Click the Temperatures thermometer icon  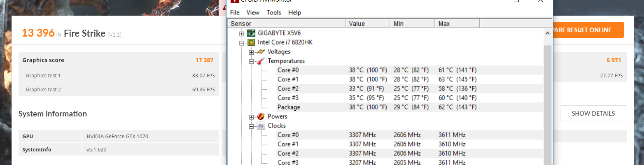click(261, 61)
